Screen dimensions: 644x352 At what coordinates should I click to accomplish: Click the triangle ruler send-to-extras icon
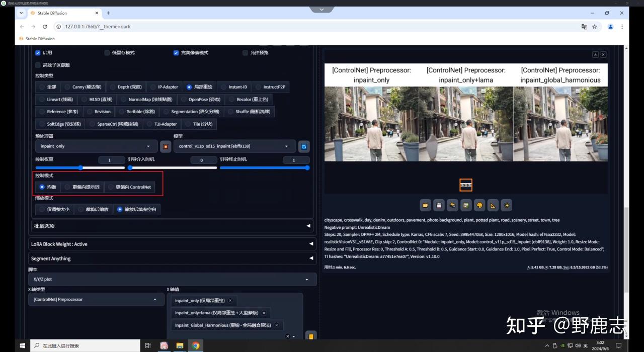[x=493, y=205]
